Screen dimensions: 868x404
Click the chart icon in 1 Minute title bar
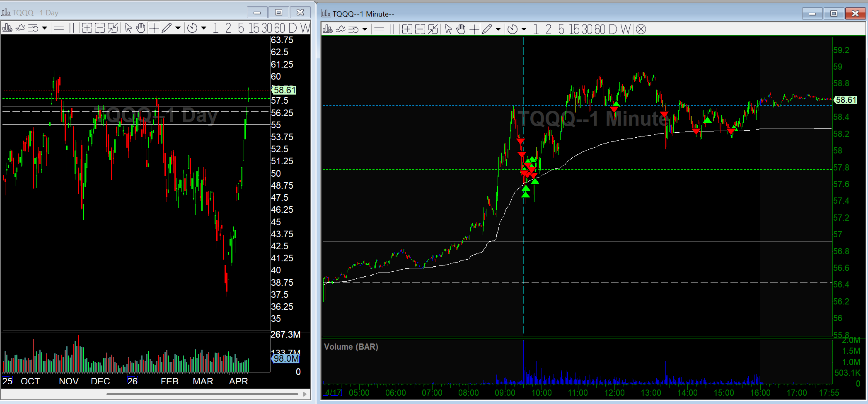(x=326, y=14)
